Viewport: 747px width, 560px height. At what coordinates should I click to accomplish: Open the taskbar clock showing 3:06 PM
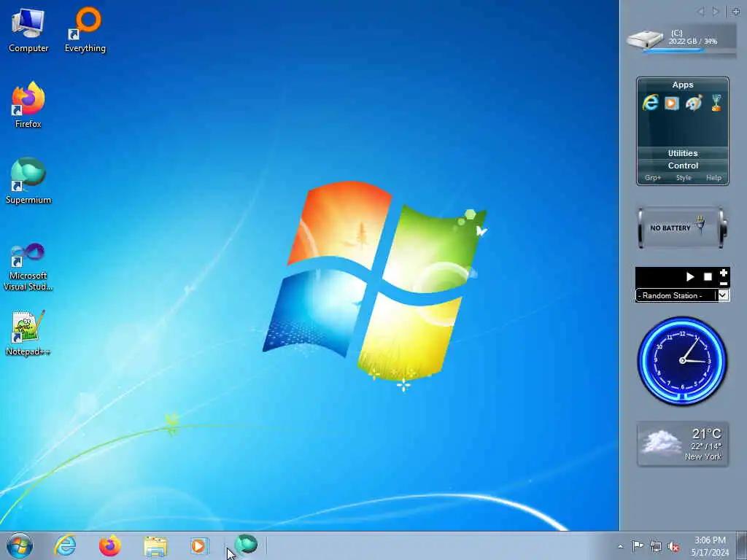coord(710,546)
